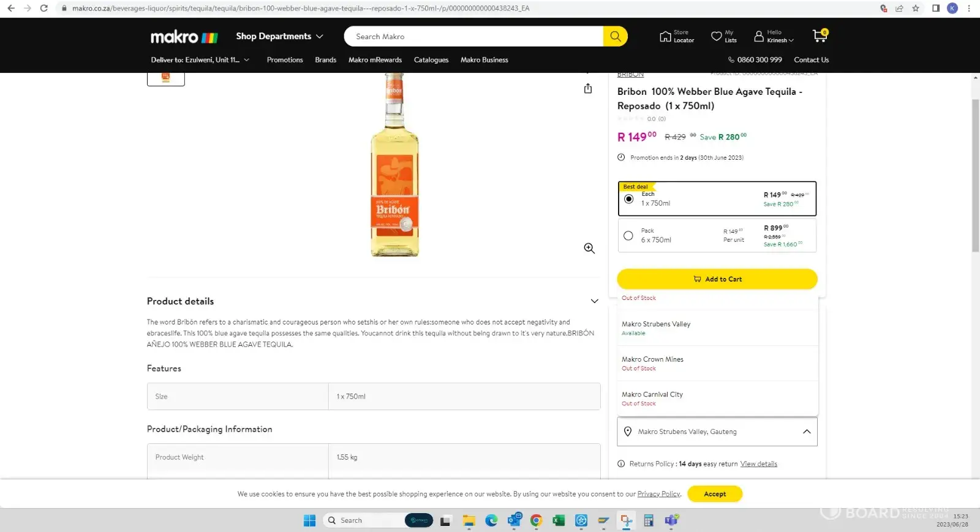980x532 pixels.
Task: Go to Makro mRewards page
Action: 375,60
